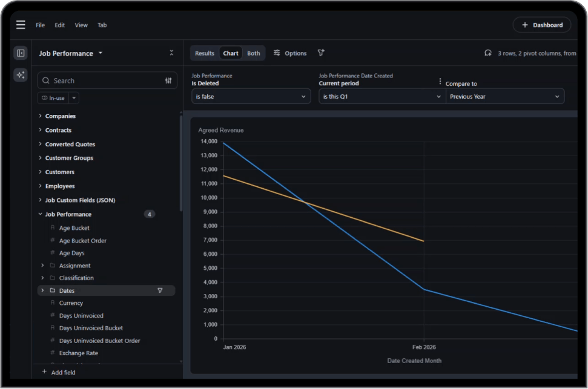Open the Is Deleted 'is false' dropdown
Image resolution: width=588 pixels, height=389 pixels.
click(x=251, y=96)
